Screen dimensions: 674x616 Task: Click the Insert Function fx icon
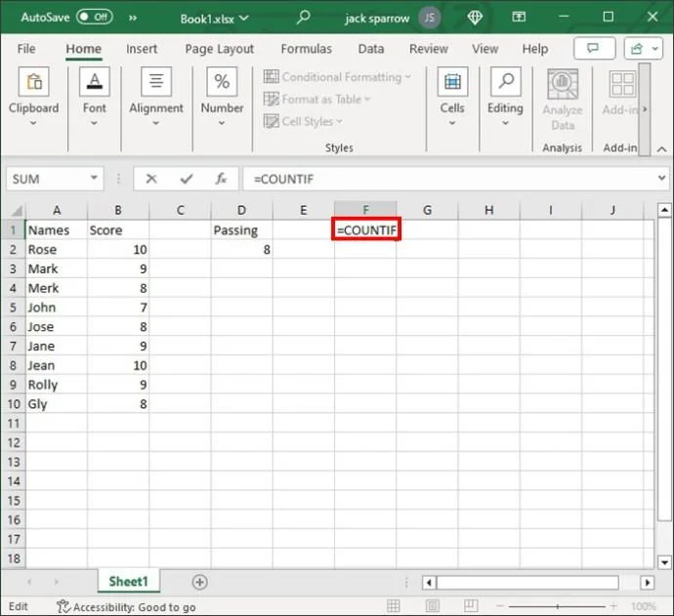click(x=222, y=179)
